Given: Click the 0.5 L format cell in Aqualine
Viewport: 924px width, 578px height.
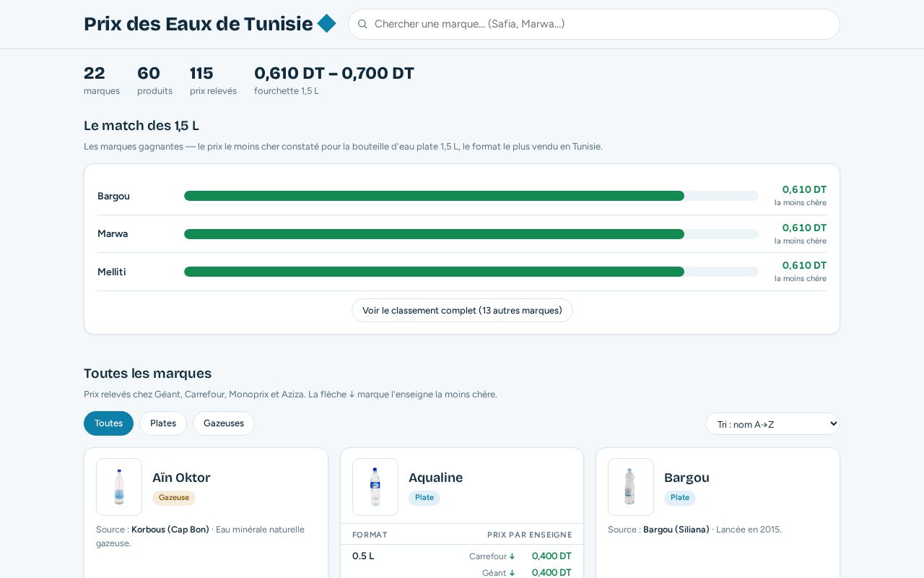Looking at the screenshot, I should coord(363,556).
